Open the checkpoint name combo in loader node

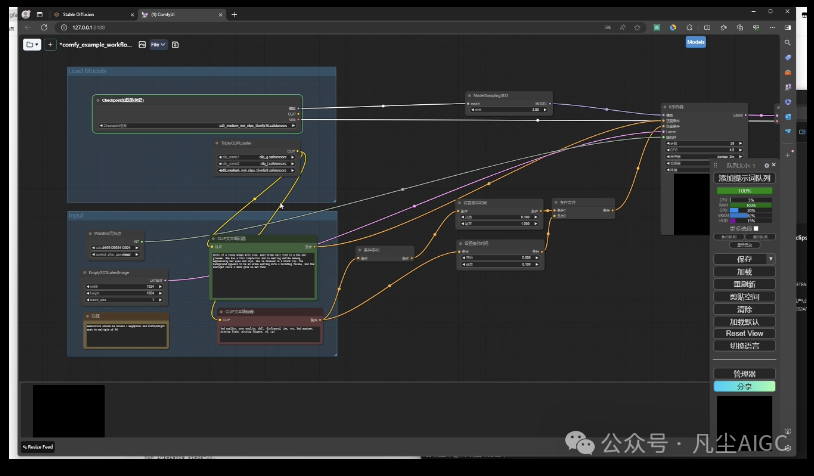pyautogui.click(x=197, y=126)
